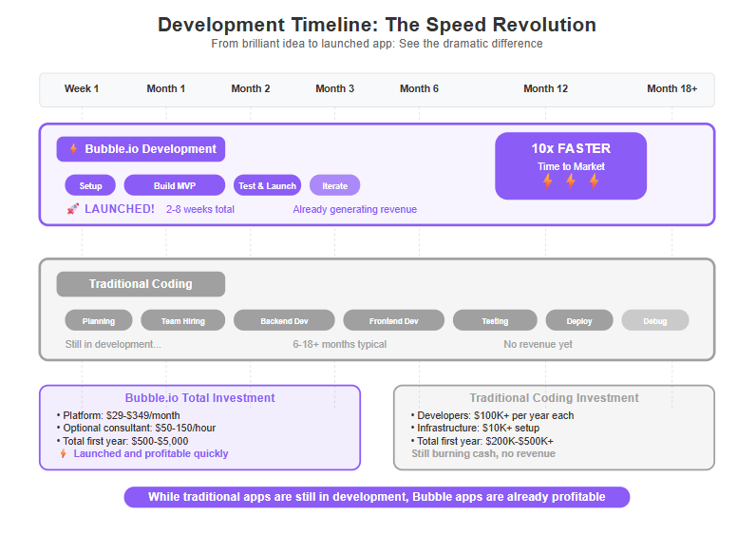Image resolution: width=756 pixels, height=554 pixels.
Task: Click 6-18+ months typical text
Action: point(339,345)
